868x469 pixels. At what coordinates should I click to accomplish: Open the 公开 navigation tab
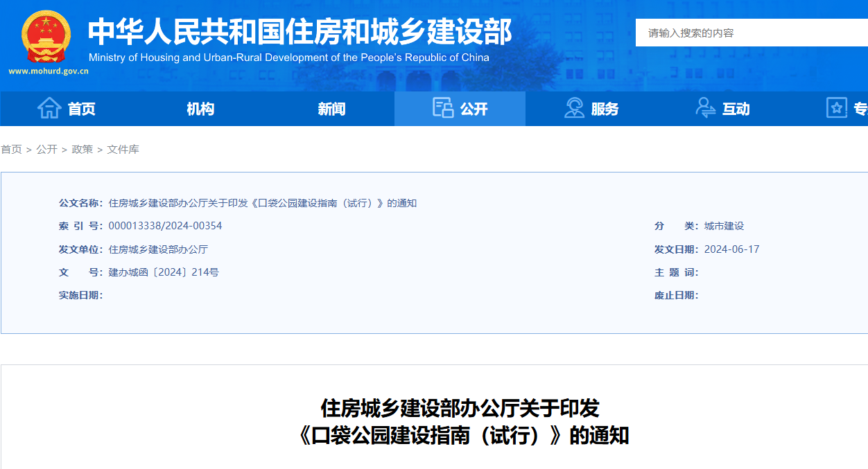click(x=460, y=109)
